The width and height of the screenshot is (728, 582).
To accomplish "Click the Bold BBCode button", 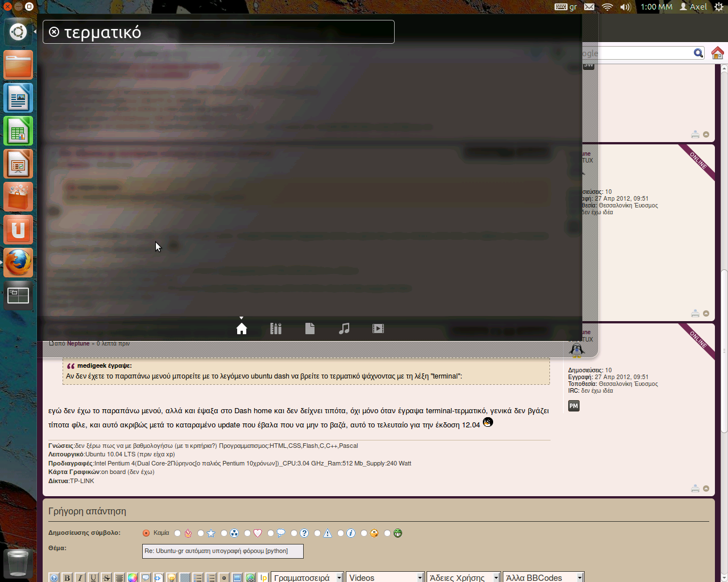I will coord(67,577).
